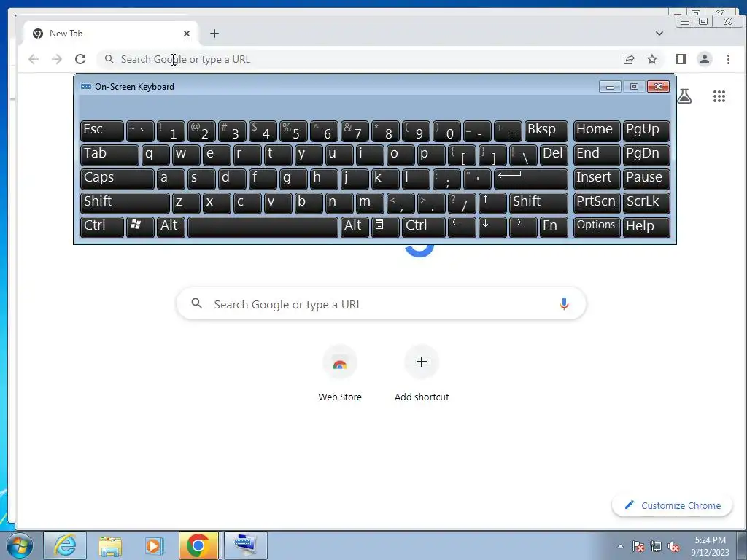Click the down arrow key on keyboard
Viewport: 747px width, 560px height.
pyautogui.click(x=492, y=227)
